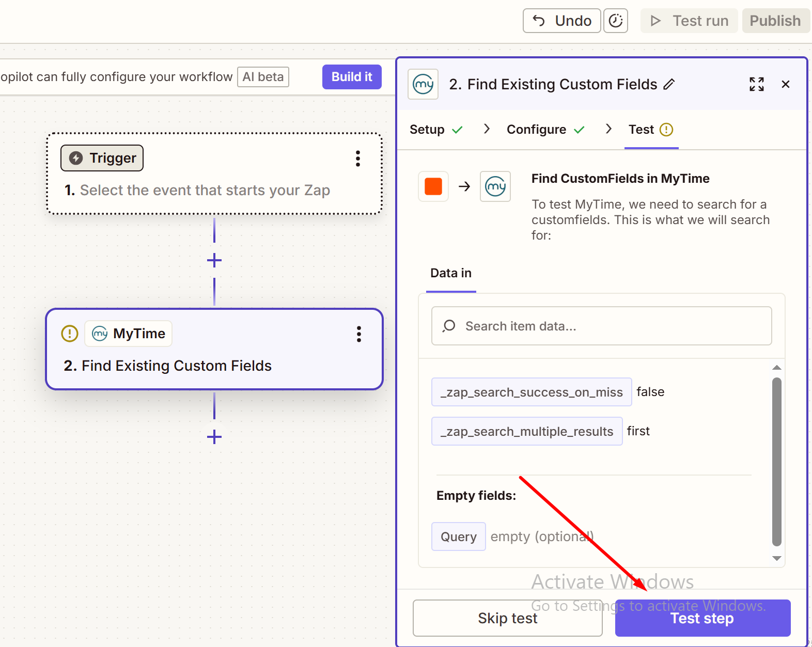This screenshot has height=647, width=812.
Task: Click the MyTime icon beside the arrow
Action: coord(495,186)
